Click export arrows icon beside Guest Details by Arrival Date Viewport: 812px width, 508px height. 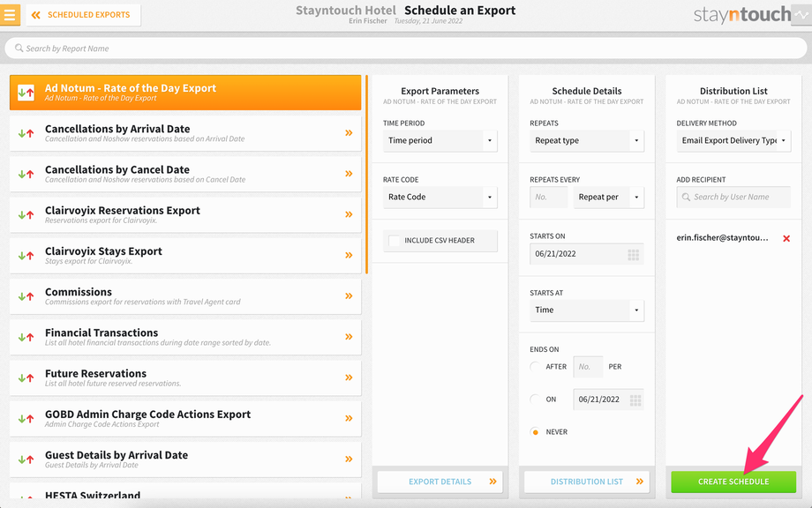coord(26,460)
